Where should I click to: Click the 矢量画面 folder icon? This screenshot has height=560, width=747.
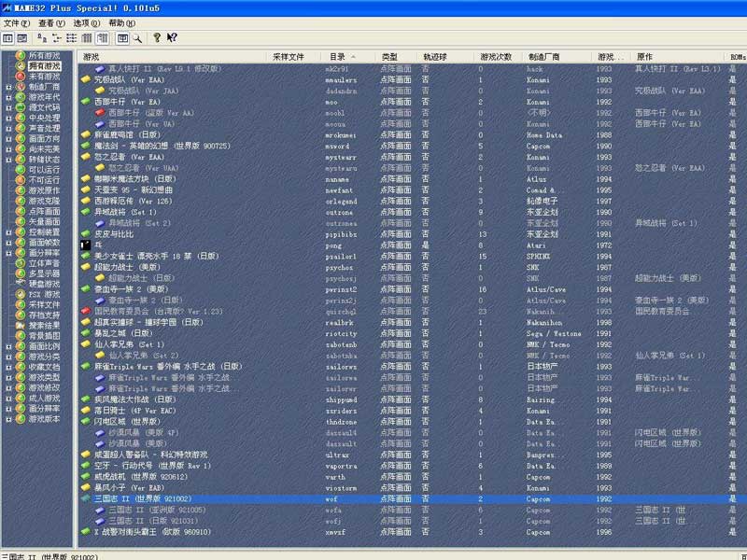21,222
